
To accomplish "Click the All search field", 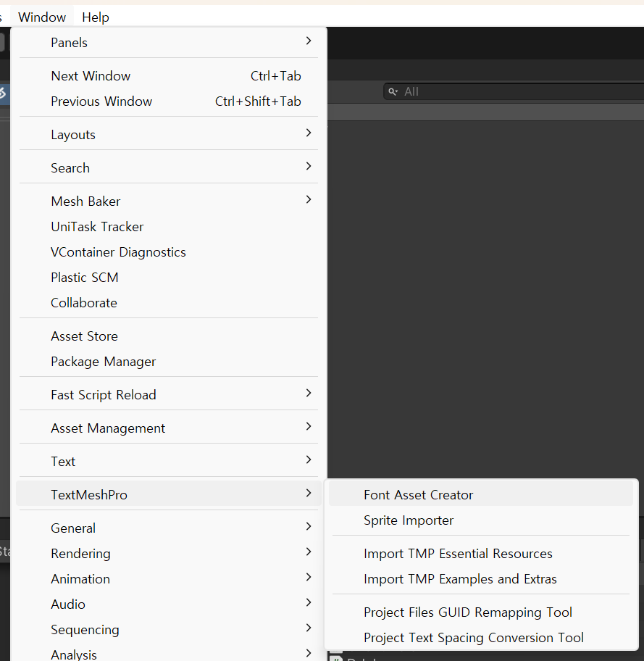I will pos(514,91).
